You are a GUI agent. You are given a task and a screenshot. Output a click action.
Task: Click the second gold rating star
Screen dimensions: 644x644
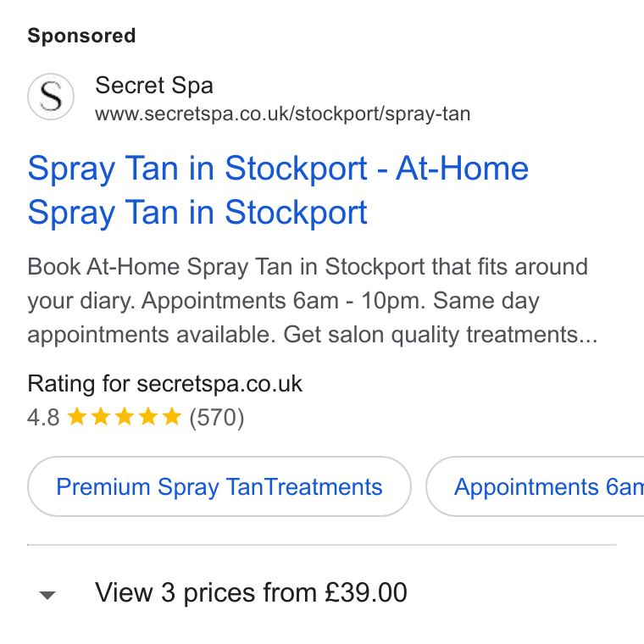coord(101,416)
